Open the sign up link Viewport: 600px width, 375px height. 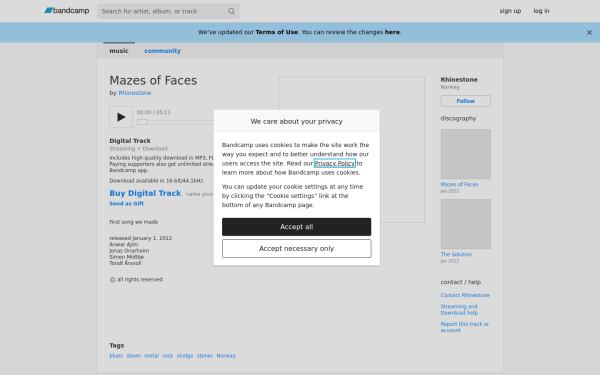coord(510,11)
